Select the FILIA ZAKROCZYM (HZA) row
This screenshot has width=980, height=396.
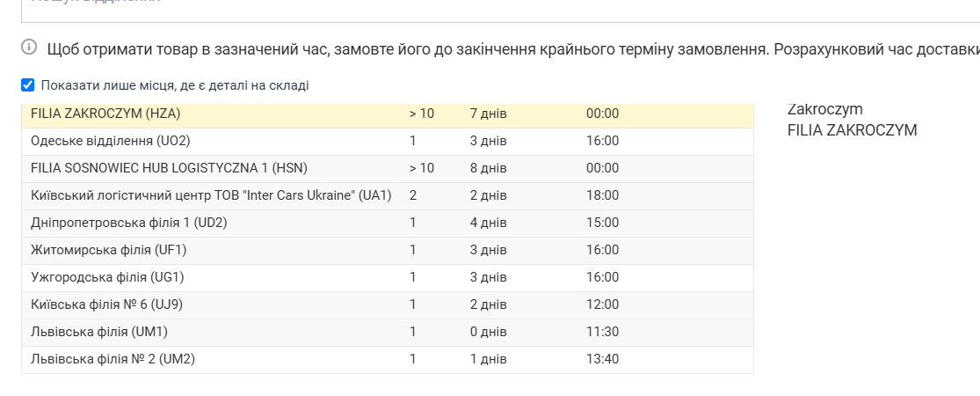[105, 114]
